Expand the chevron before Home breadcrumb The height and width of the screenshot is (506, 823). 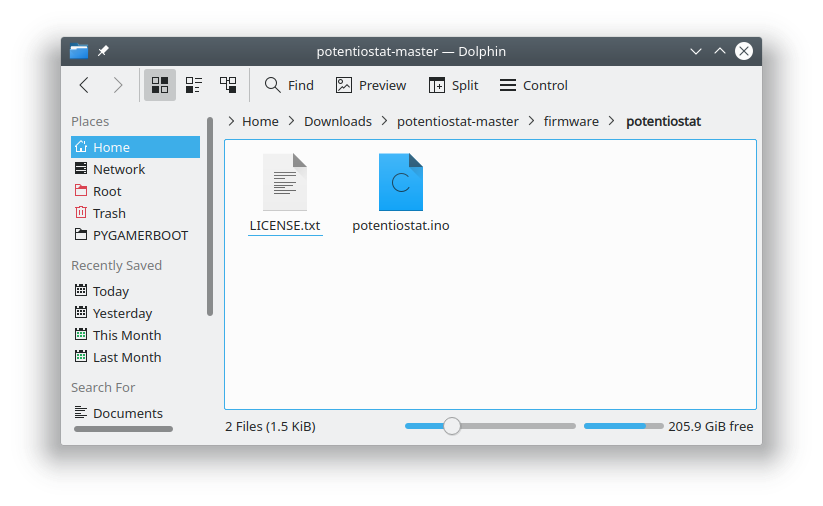pyautogui.click(x=231, y=121)
